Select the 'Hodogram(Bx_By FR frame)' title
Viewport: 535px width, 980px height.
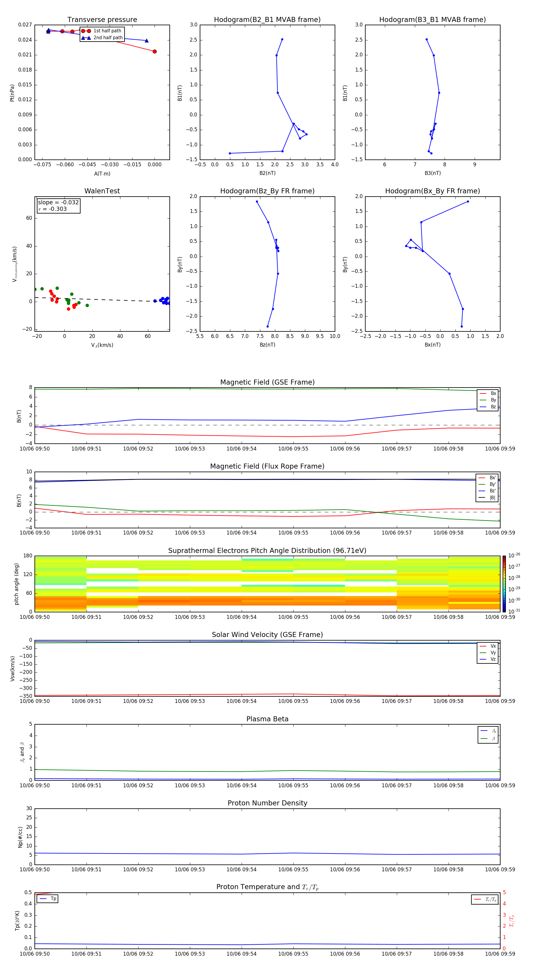click(432, 191)
